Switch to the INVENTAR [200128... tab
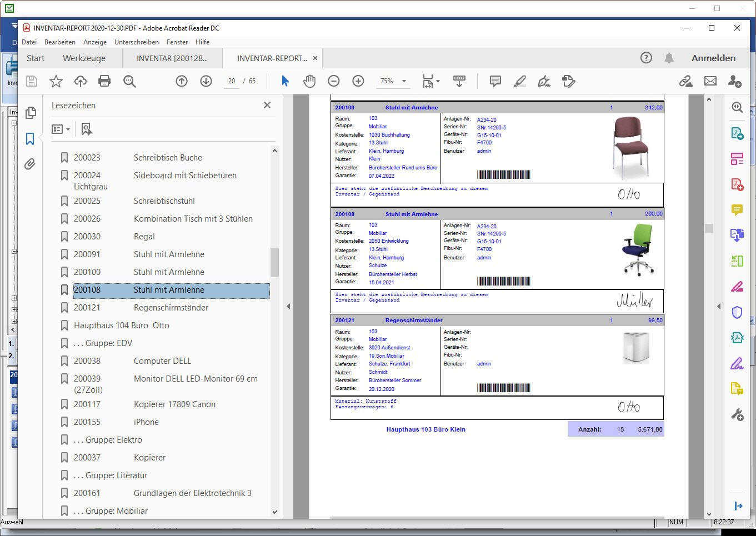This screenshot has height=536, width=756. (172, 58)
